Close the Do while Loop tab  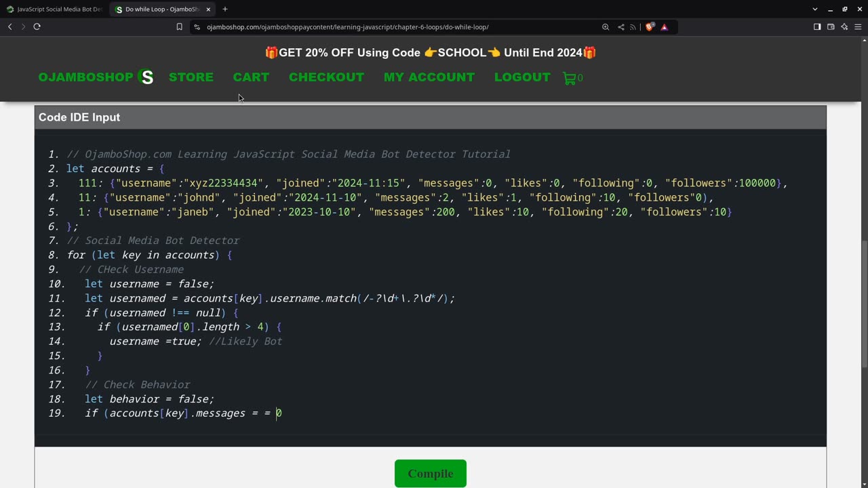208,9
